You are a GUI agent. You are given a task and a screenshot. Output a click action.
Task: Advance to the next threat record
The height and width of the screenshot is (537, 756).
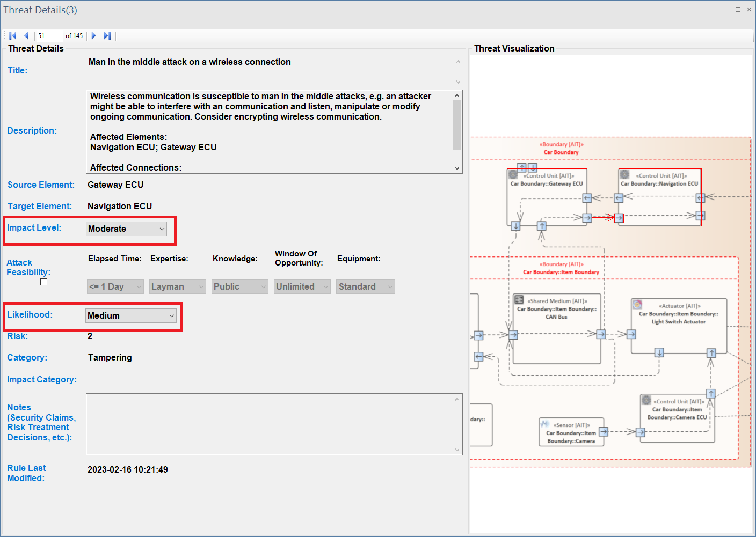93,36
